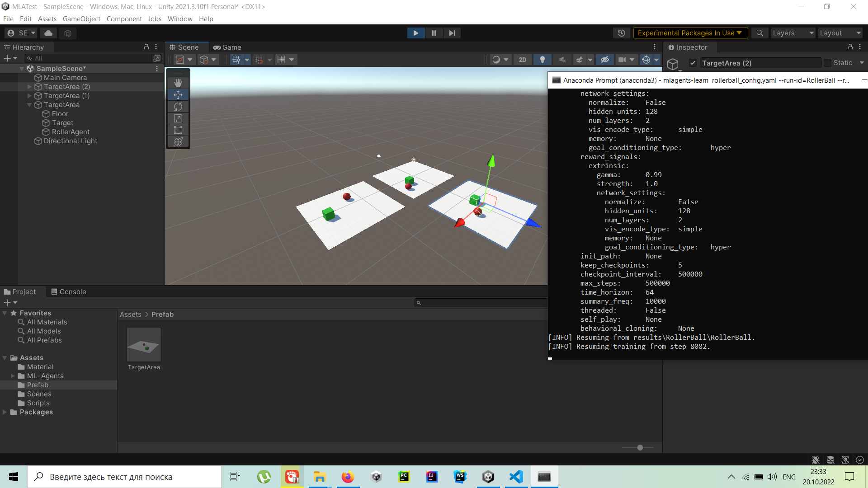Select Main Camera in Hierarchy

(x=65, y=78)
